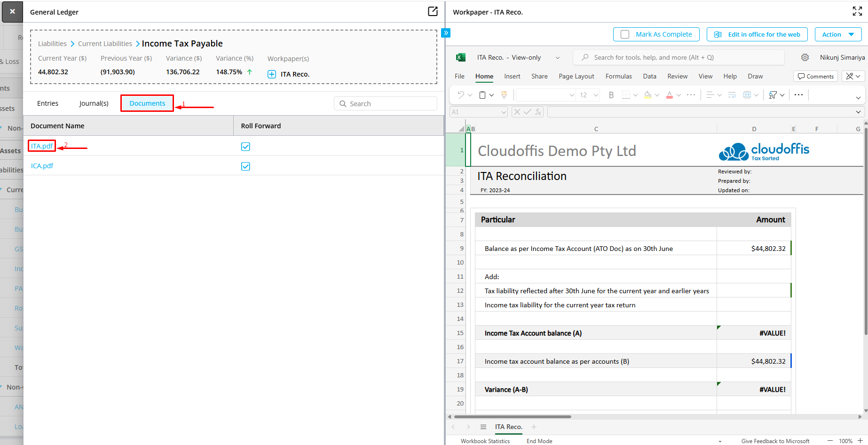This screenshot has height=445, width=868.
Task: Zoom out with the minus button
Action: tap(830, 441)
